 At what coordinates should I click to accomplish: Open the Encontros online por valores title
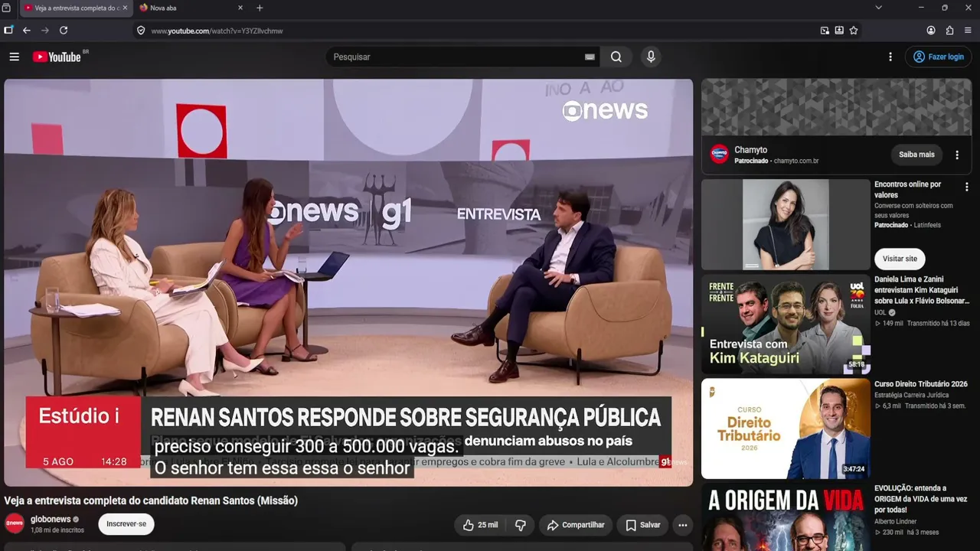click(x=907, y=190)
